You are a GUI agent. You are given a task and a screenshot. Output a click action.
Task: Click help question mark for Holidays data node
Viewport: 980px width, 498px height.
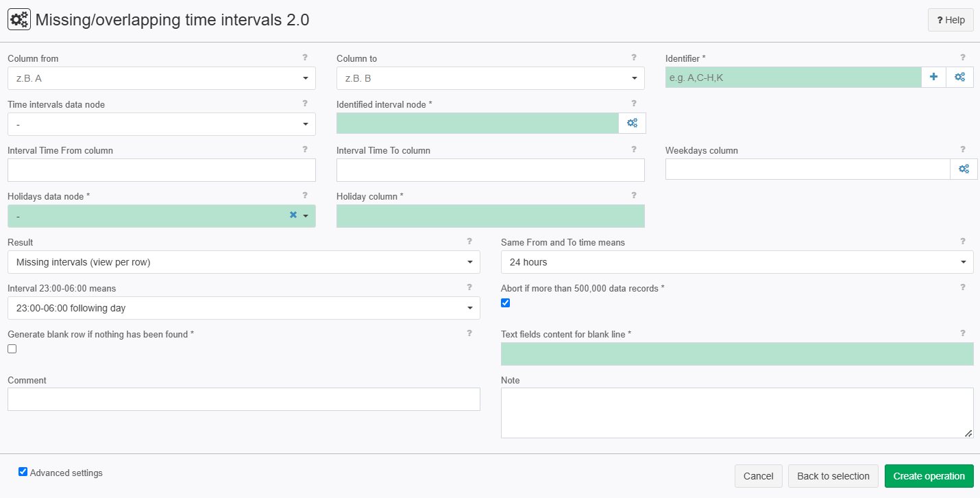tap(305, 195)
